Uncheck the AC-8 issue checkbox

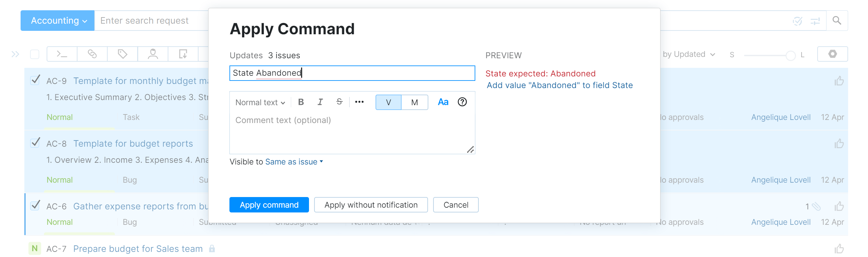point(35,143)
